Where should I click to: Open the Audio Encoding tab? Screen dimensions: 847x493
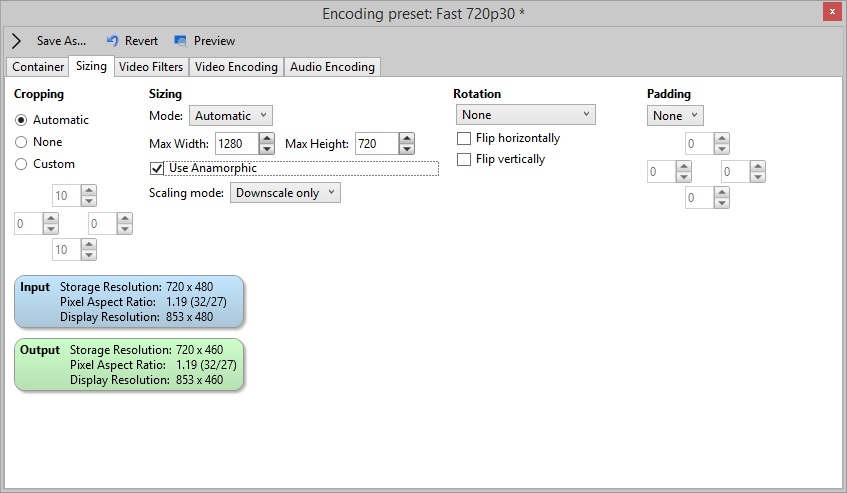(332, 67)
